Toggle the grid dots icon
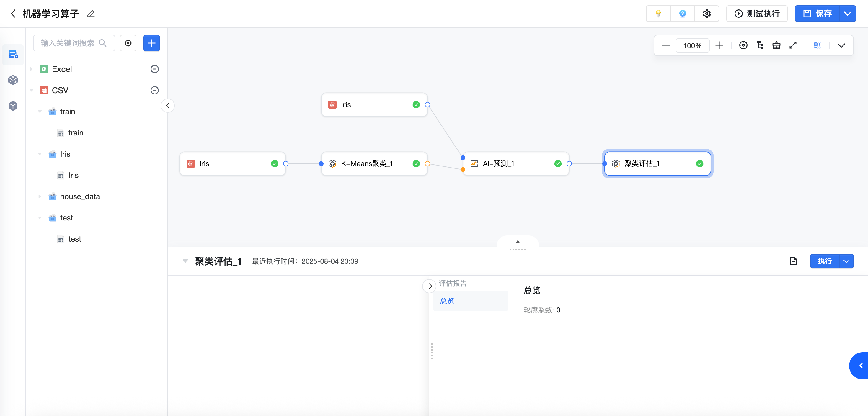868x416 pixels. pyautogui.click(x=817, y=45)
